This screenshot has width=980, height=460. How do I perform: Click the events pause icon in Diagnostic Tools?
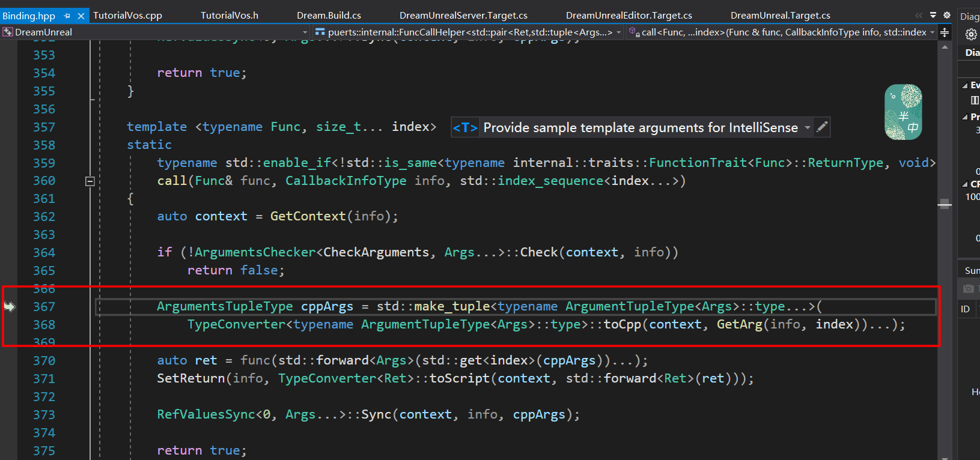[975, 100]
